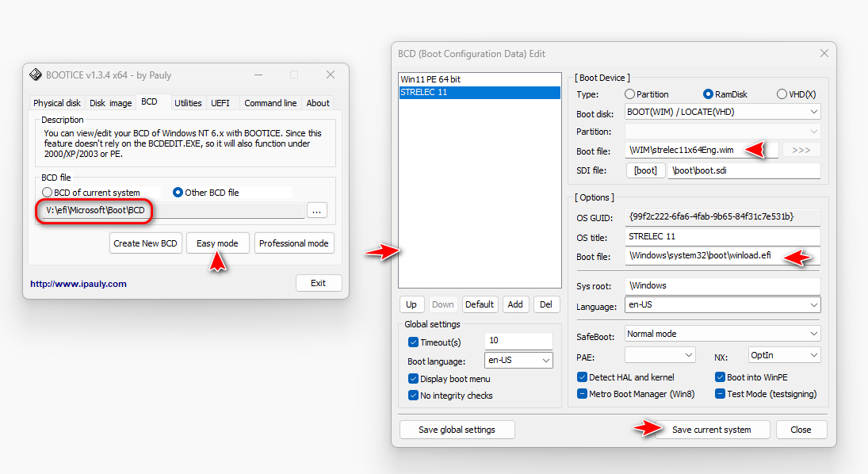868x474 pixels.
Task: Open the About tab
Action: [318, 103]
